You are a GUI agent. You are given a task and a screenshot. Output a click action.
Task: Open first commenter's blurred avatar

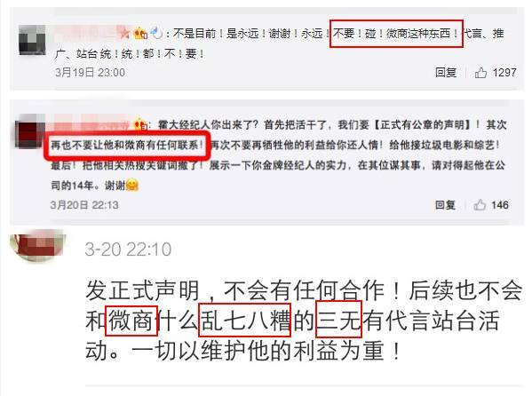coord(32,40)
